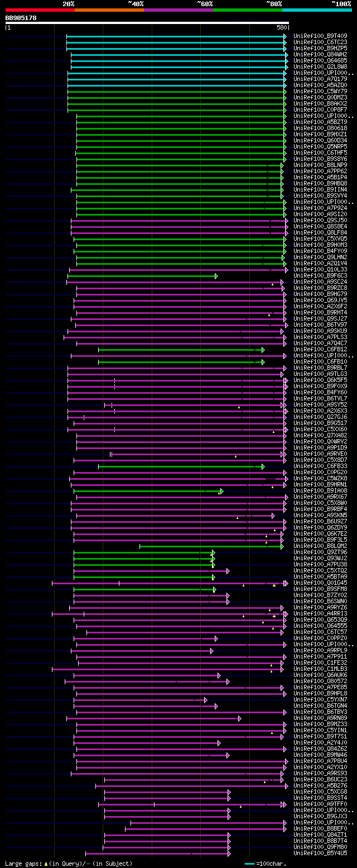Click the UniRef100_A7P924 label
Screen dimensions: 357x868
click(x=320, y=208)
